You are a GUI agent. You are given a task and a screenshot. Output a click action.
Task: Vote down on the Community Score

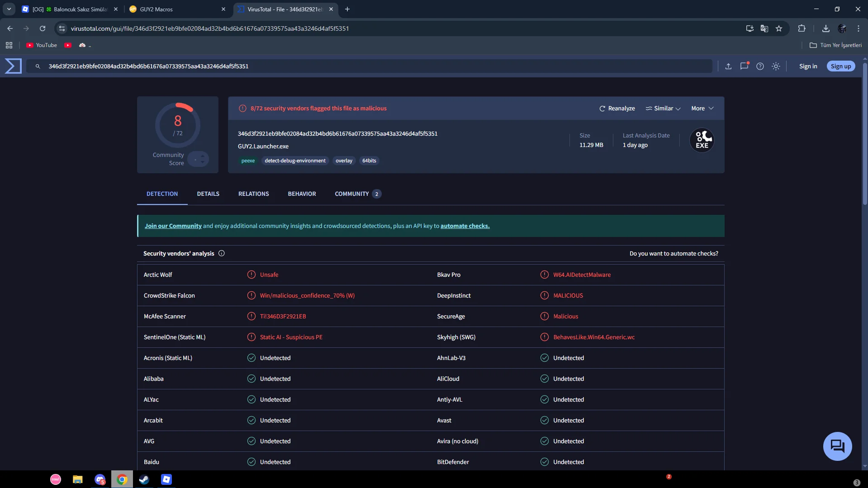(x=202, y=162)
